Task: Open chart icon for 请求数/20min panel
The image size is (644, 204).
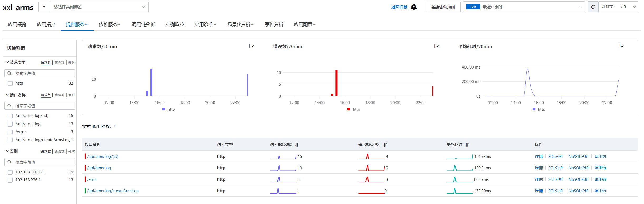Action: tap(252, 46)
